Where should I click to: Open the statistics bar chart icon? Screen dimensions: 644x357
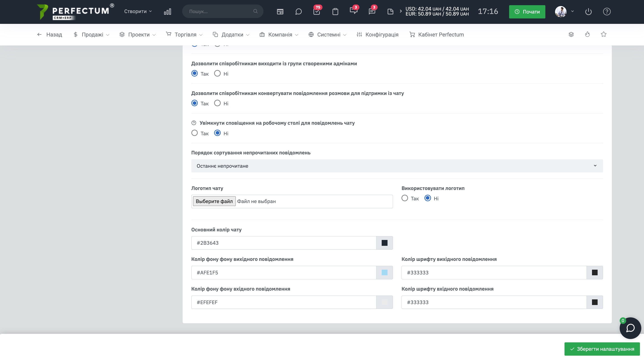click(168, 11)
